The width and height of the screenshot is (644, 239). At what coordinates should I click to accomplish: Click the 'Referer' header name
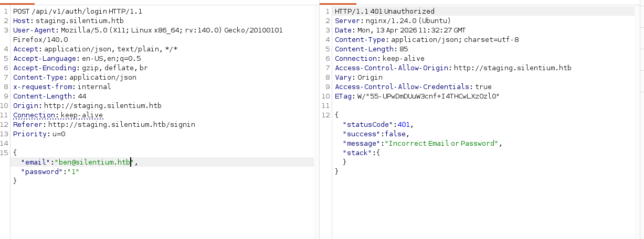(29, 124)
